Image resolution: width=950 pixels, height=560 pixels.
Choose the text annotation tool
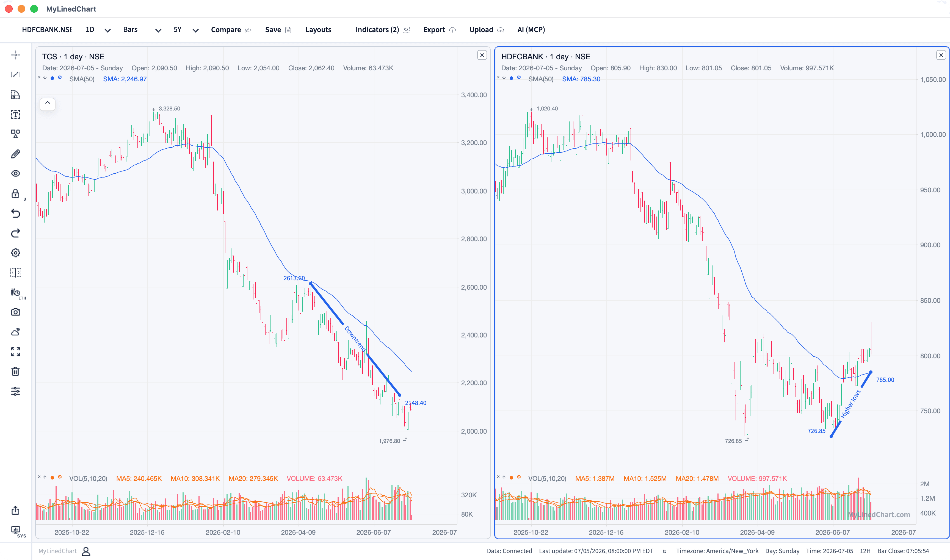click(15, 114)
